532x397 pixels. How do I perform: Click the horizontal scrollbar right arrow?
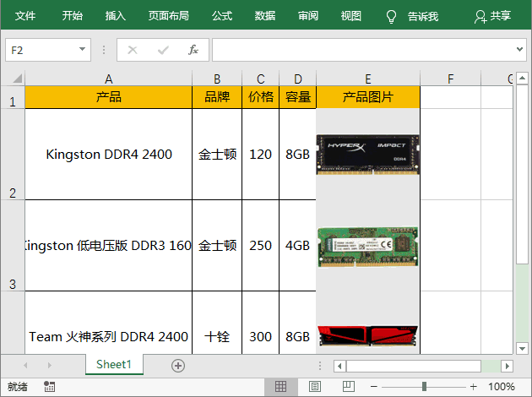pos(507,366)
